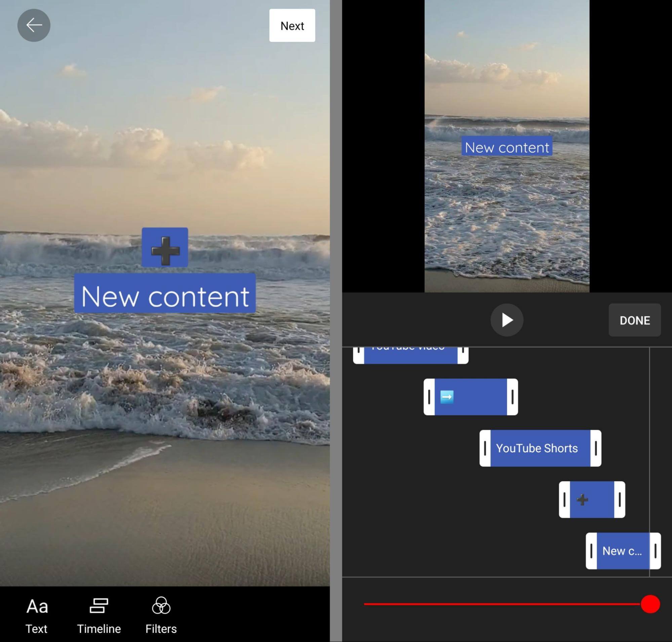Click the transition arrow clip icon

[x=448, y=396]
